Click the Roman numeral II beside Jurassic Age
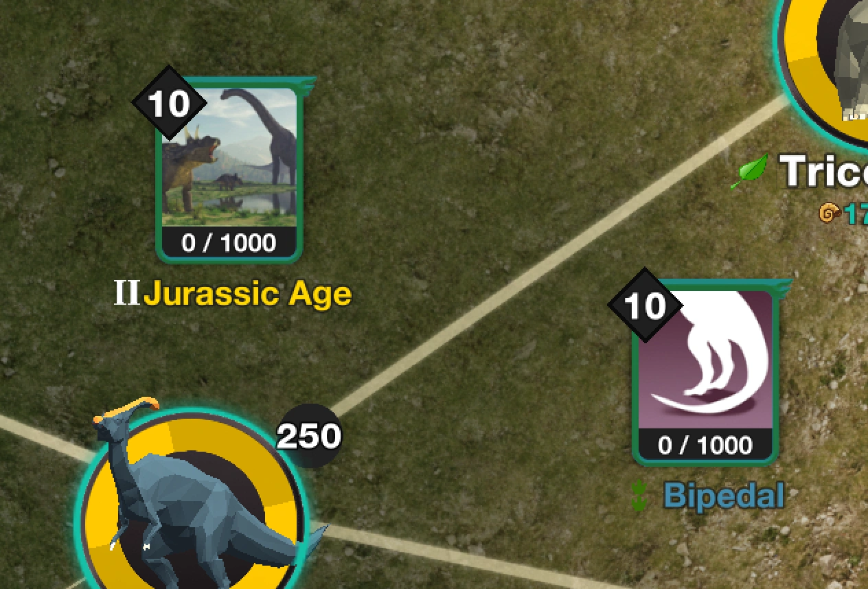 126,294
